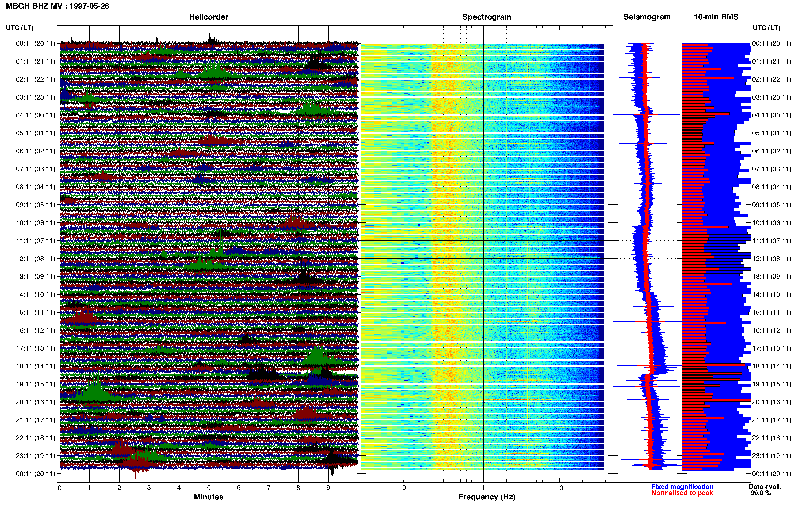Click the right-side time label '01:11 (21:11)'

click(772, 61)
